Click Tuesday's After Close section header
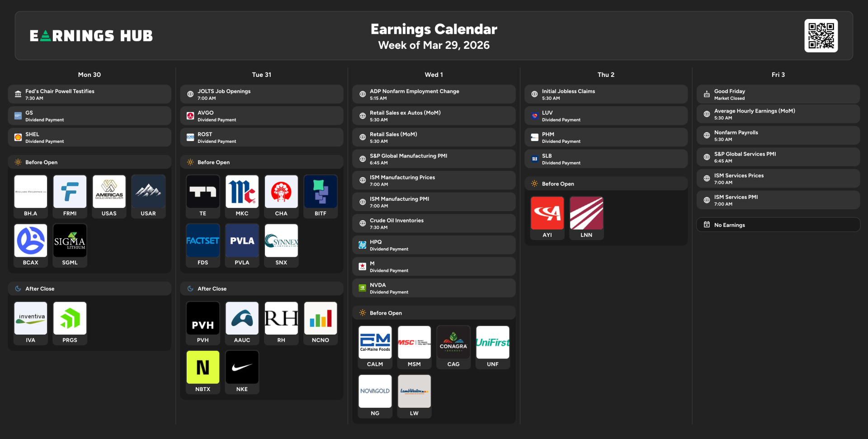Screen dimensions: 868x439 point(262,288)
